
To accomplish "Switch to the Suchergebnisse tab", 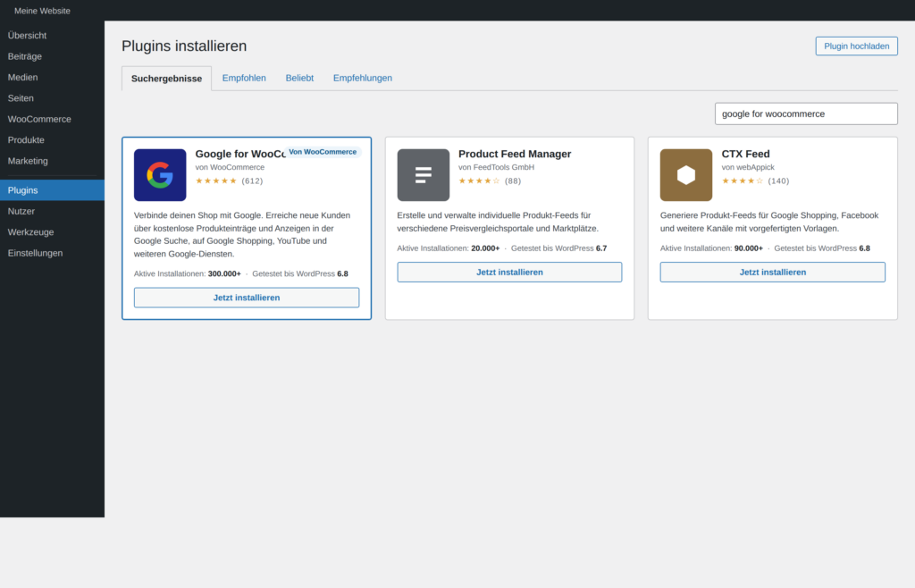I will [x=166, y=79].
